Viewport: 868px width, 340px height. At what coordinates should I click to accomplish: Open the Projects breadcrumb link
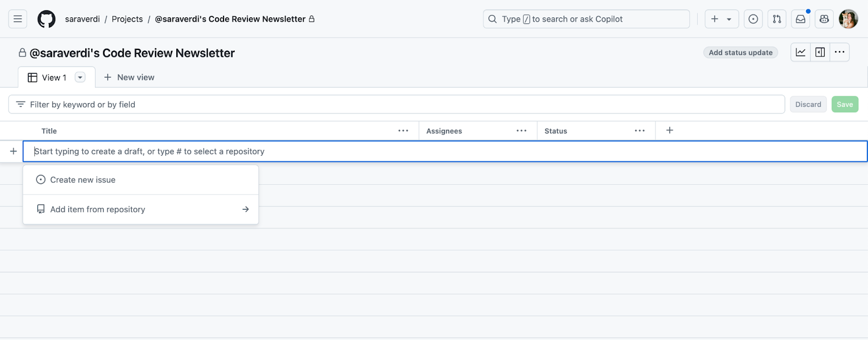click(x=127, y=19)
